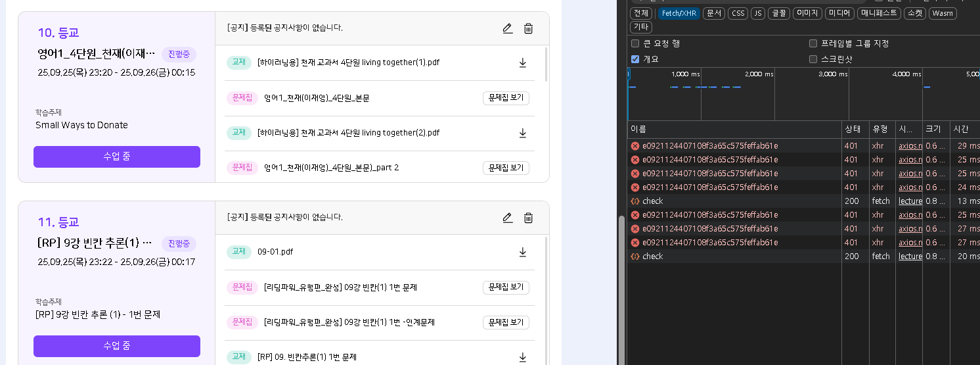This screenshot has width=980, height=365.
Task: Switch to the JS filter tab
Action: (x=757, y=13)
